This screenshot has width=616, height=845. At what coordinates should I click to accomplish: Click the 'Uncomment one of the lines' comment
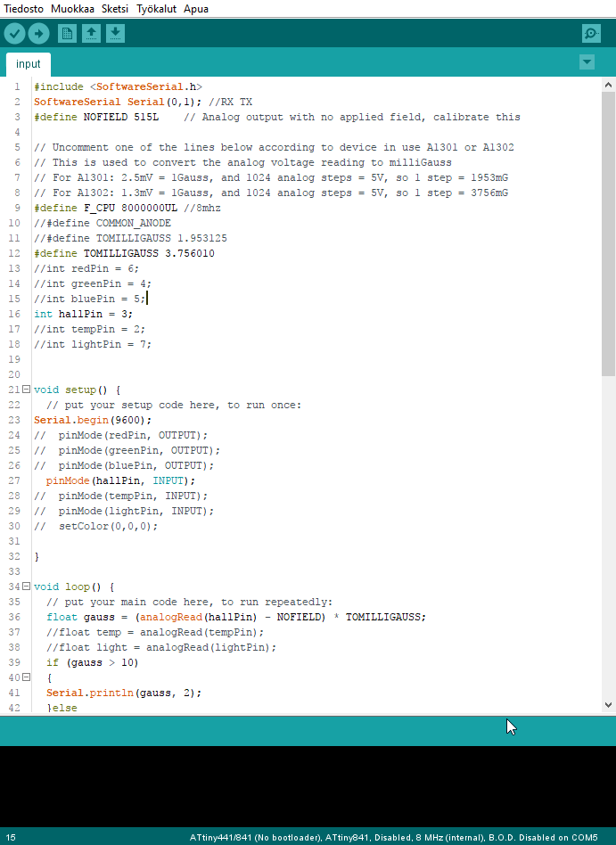pyautogui.click(x=274, y=147)
